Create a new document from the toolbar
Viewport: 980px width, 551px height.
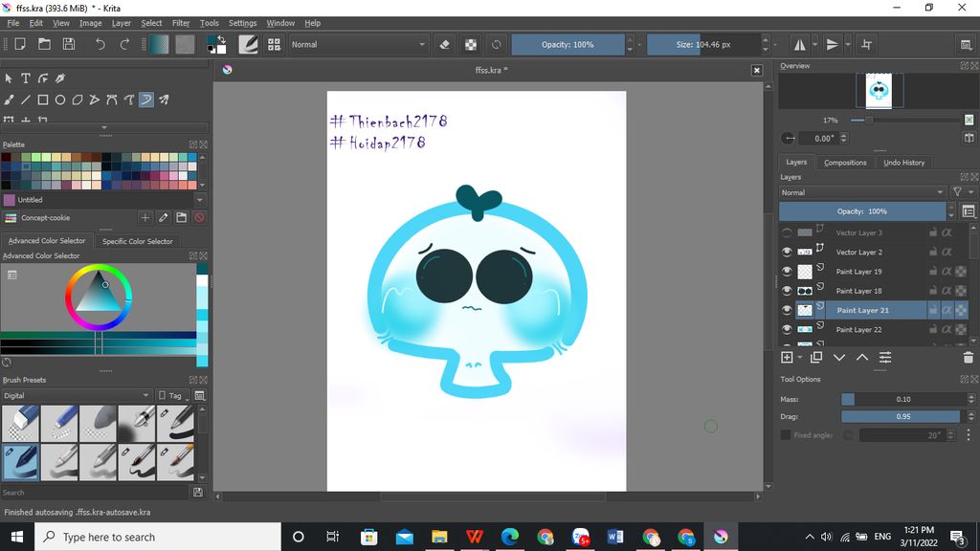click(20, 44)
